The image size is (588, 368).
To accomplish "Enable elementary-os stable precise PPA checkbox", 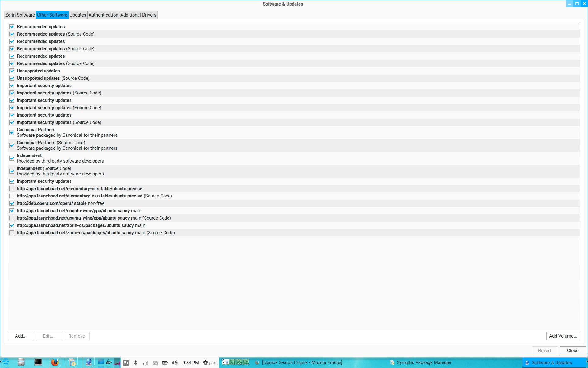I will pos(12,189).
